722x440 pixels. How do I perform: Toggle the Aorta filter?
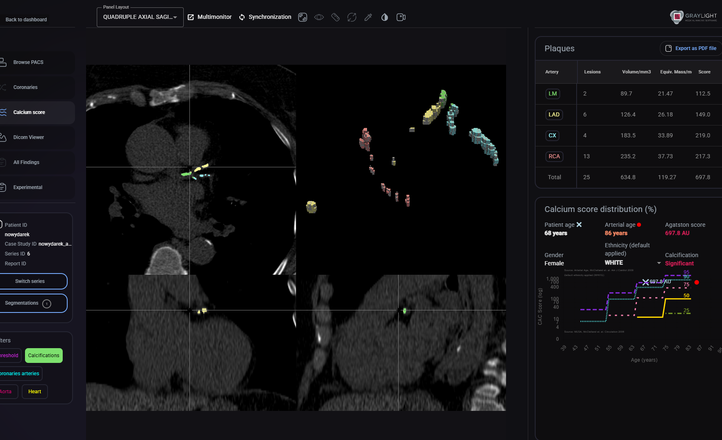coord(8,392)
